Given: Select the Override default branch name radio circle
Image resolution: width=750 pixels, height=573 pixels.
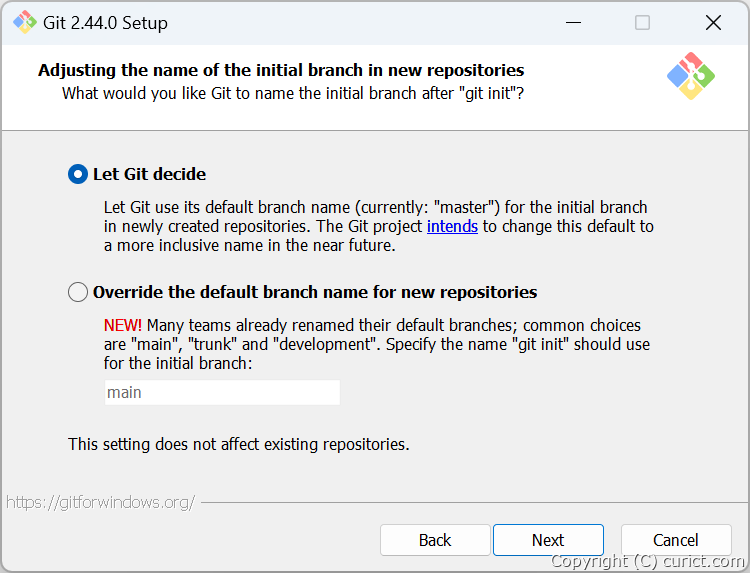Looking at the screenshot, I should (x=78, y=292).
